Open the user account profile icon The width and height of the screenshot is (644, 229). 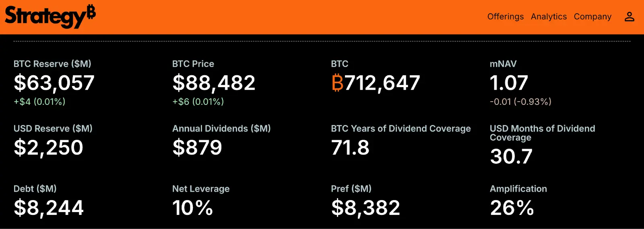(x=629, y=16)
